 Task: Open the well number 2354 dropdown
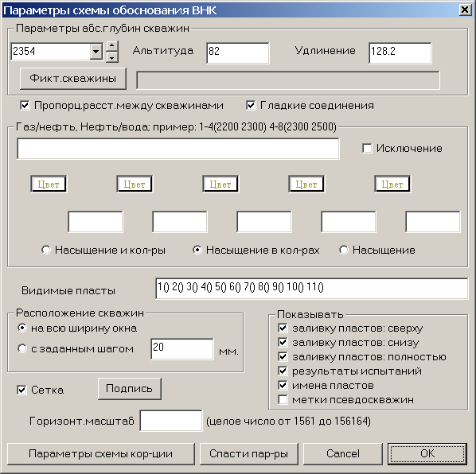coord(96,52)
